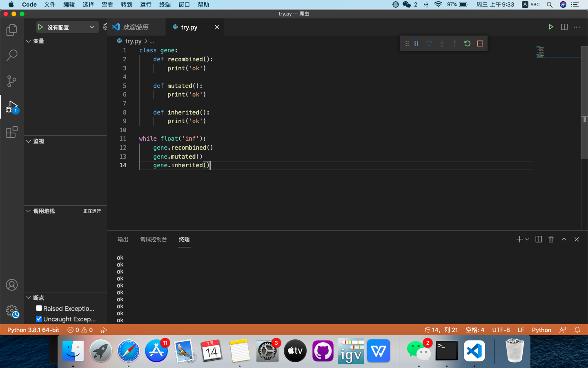Viewport: 588px width, 368px height.
Task: Open the Wi-Fi menu in menu bar
Action: pos(439,4)
